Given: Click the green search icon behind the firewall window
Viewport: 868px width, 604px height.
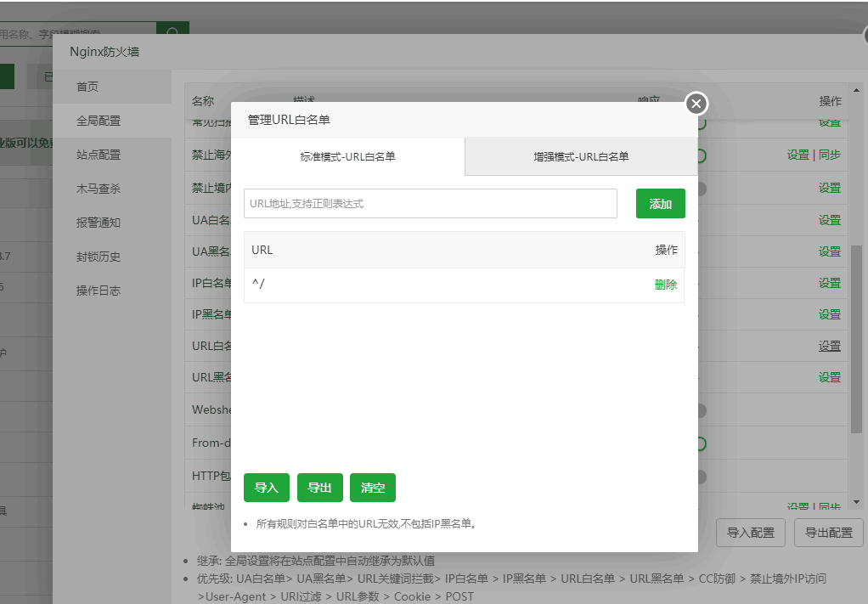Looking at the screenshot, I should tap(172, 30).
